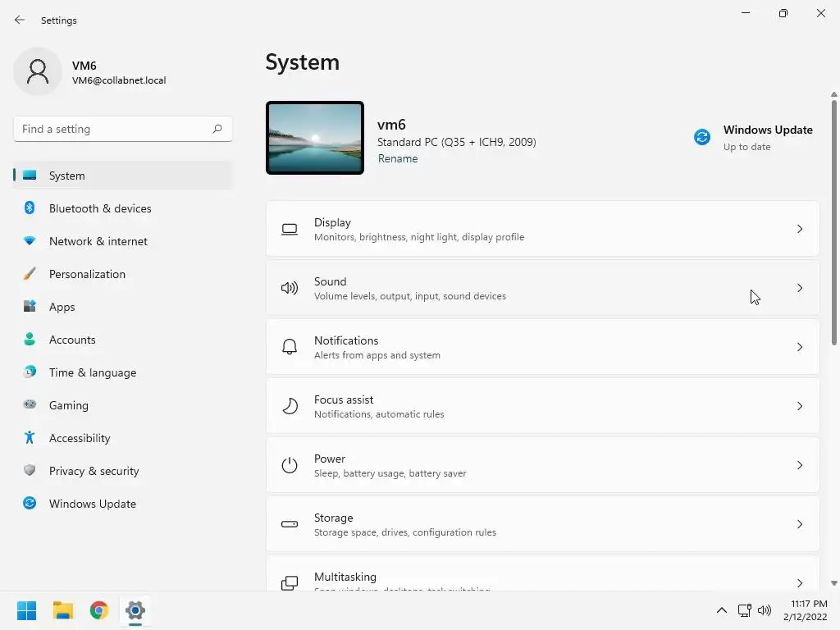The width and height of the screenshot is (840, 630).
Task: Click the Privacy shield icon
Action: 30,470
